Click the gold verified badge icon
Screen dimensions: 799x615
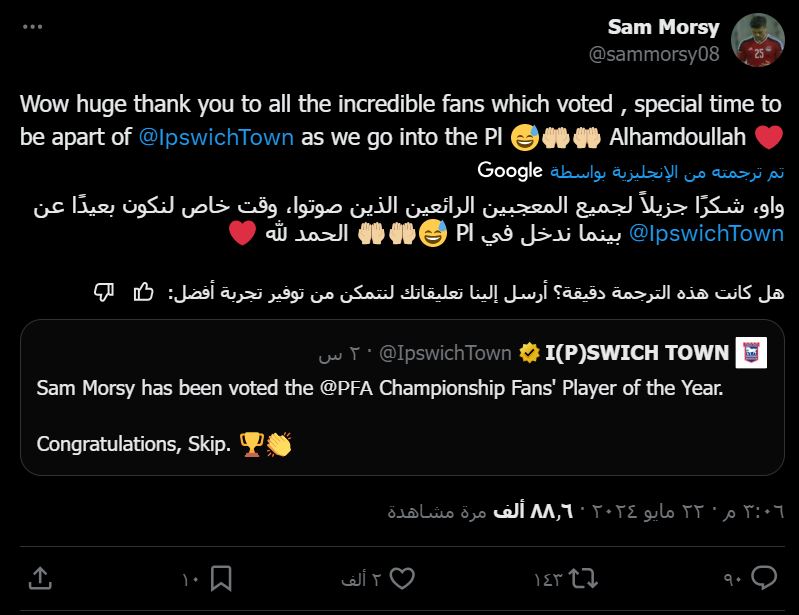coord(528,353)
